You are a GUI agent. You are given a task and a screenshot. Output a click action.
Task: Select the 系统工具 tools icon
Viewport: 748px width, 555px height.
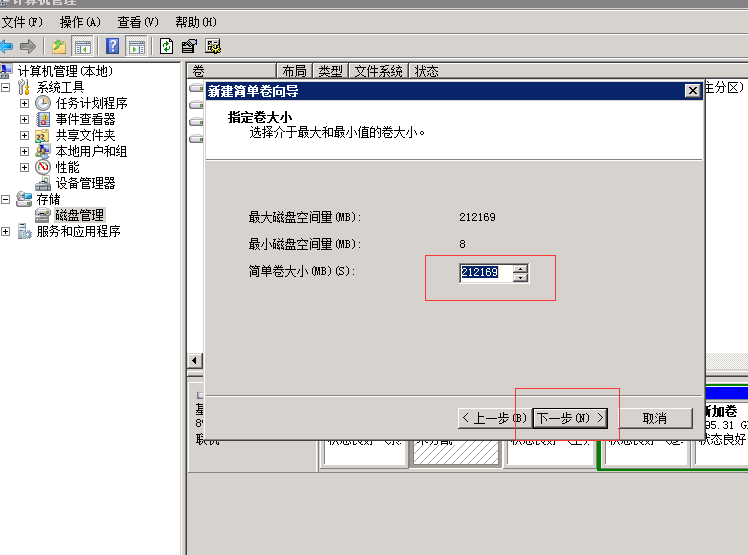[x=23, y=87]
